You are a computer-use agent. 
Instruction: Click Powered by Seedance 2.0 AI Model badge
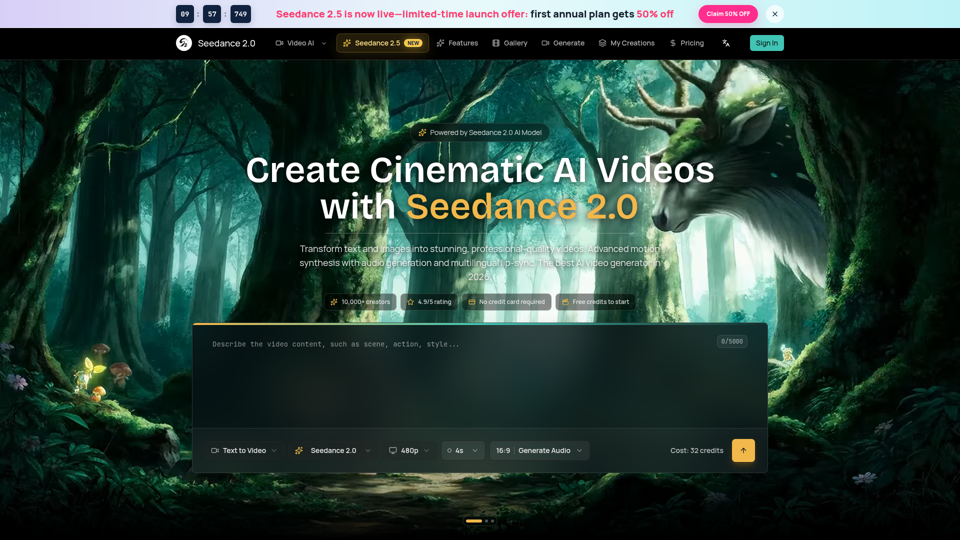coord(480,132)
